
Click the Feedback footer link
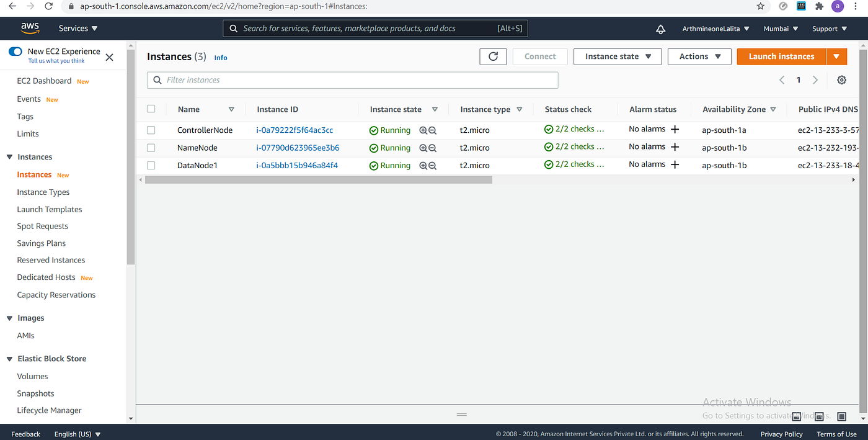click(x=25, y=434)
